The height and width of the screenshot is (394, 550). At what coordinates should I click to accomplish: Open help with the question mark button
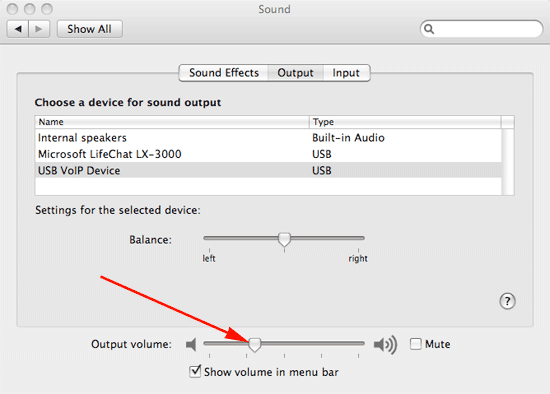(x=507, y=301)
